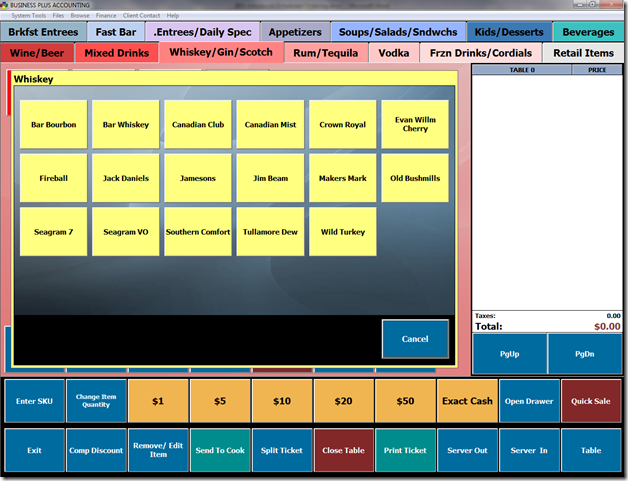The image size is (628, 481).
Task: Pick Jim Beam whiskey
Action: pyautogui.click(x=270, y=178)
